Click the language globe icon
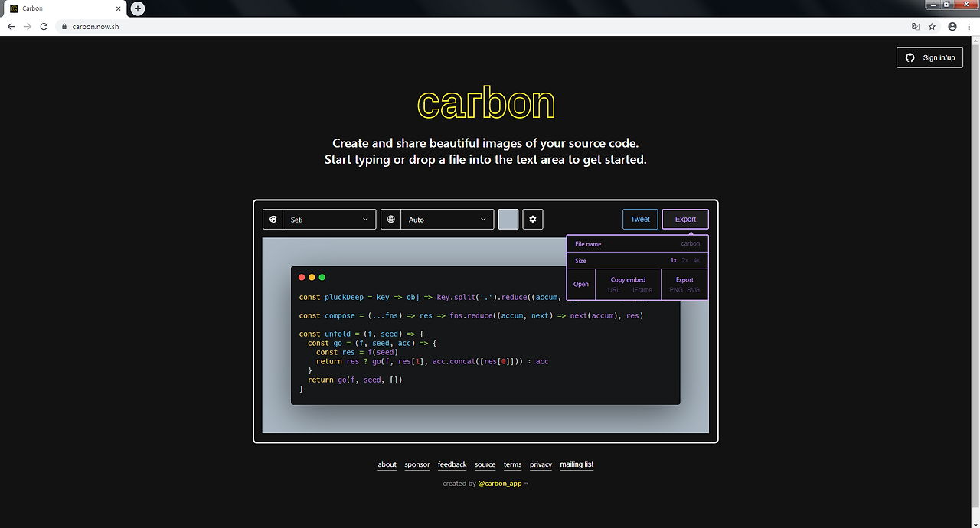Image resolution: width=980 pixels, height=528 pixels. [x=391, y=220]
